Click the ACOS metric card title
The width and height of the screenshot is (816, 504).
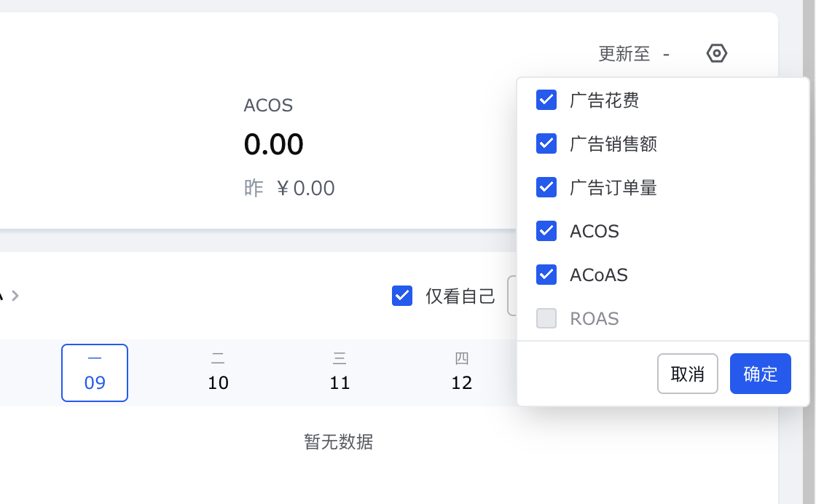(268, 106)
